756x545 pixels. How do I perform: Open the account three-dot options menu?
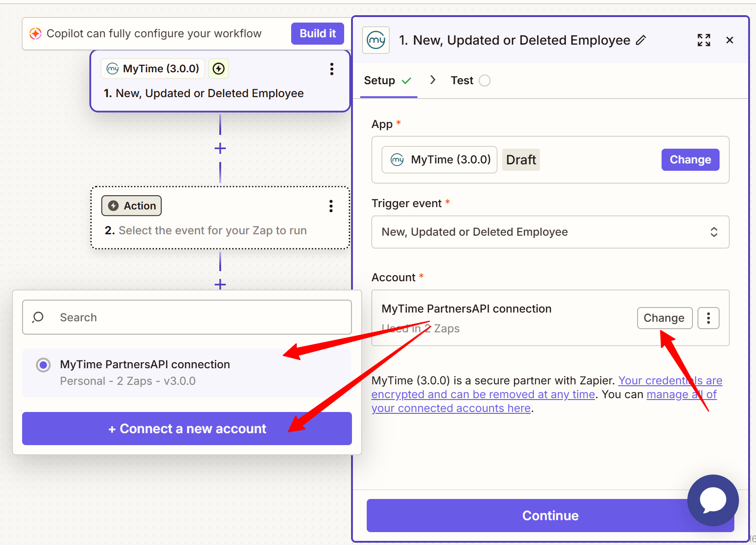coord(709,318)
